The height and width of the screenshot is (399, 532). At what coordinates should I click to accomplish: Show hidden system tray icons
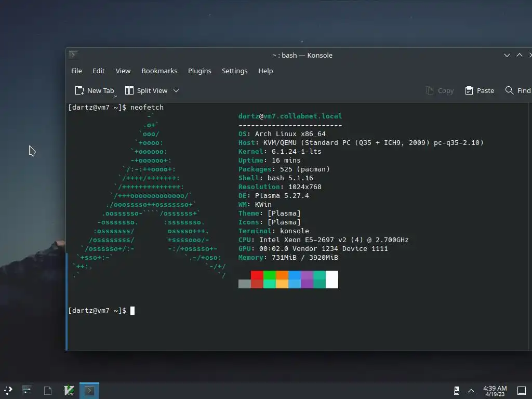[x=471, y=391]
